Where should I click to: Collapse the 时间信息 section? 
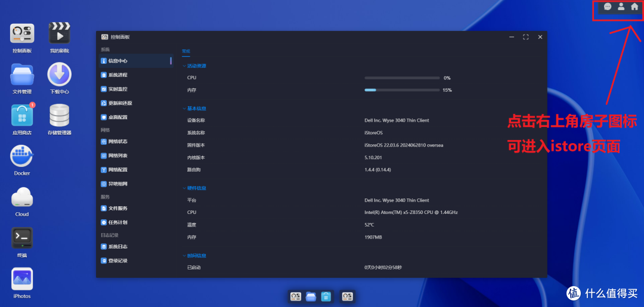[x=194, y=256]
